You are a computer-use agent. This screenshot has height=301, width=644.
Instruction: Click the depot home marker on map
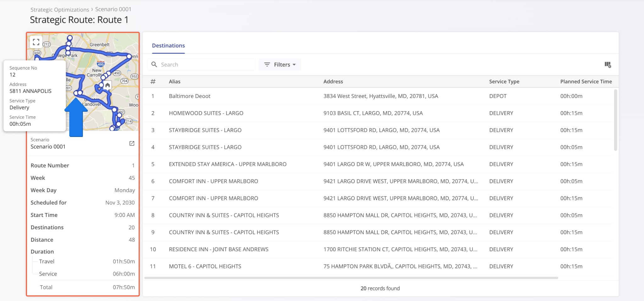point(108,85)
